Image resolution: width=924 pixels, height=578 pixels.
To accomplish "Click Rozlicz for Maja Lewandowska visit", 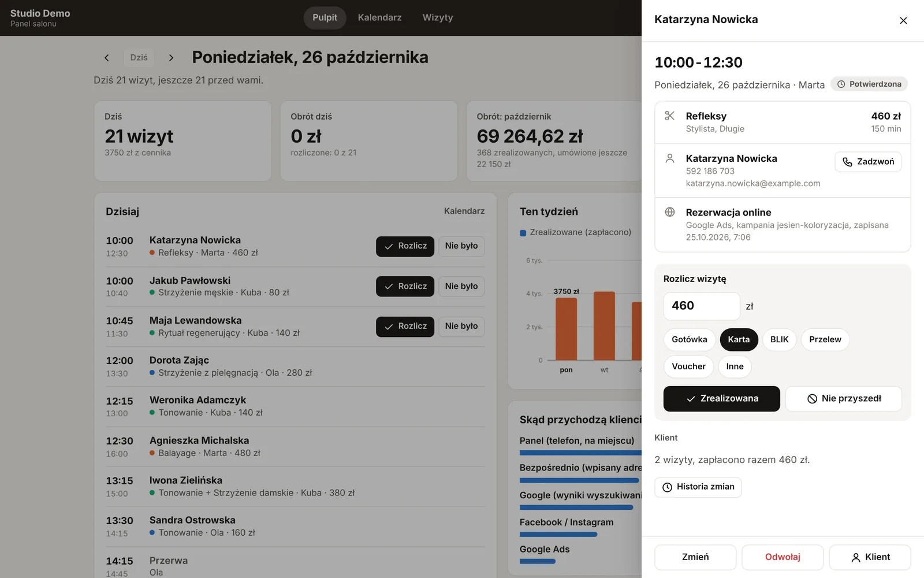I will pos(405,327).
